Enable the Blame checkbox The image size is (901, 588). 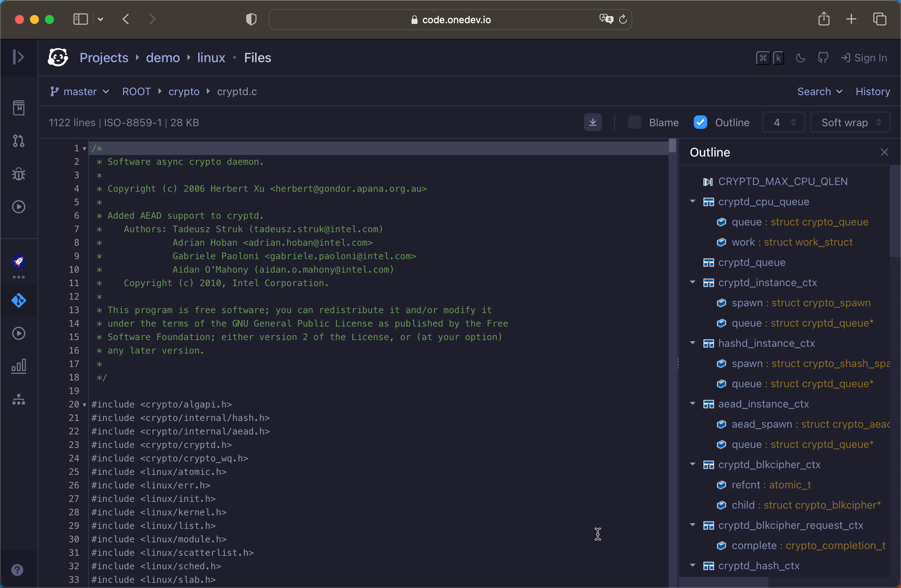tap(634, 122)
